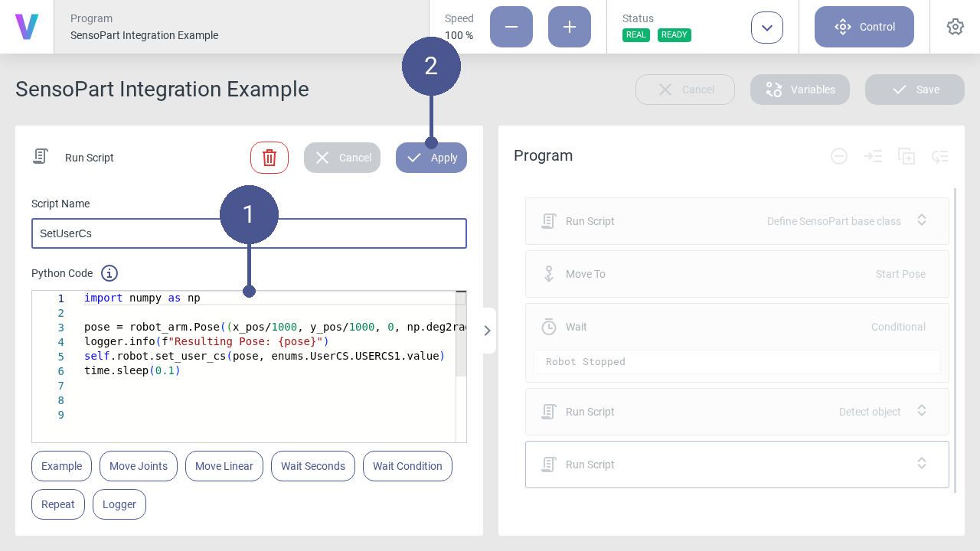Insert the Move Linear snippet
This screenshot has height=551, width=980.
point(224,466)
